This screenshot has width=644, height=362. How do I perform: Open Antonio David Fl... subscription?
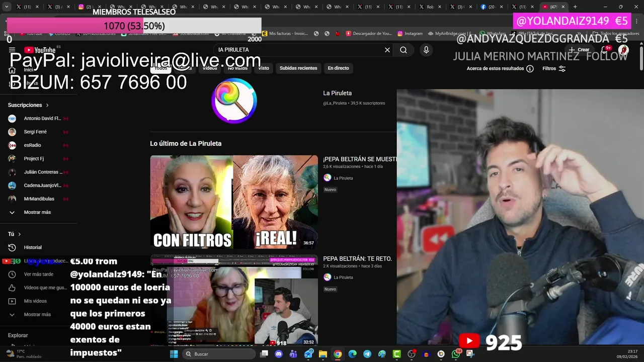(39, 119)
